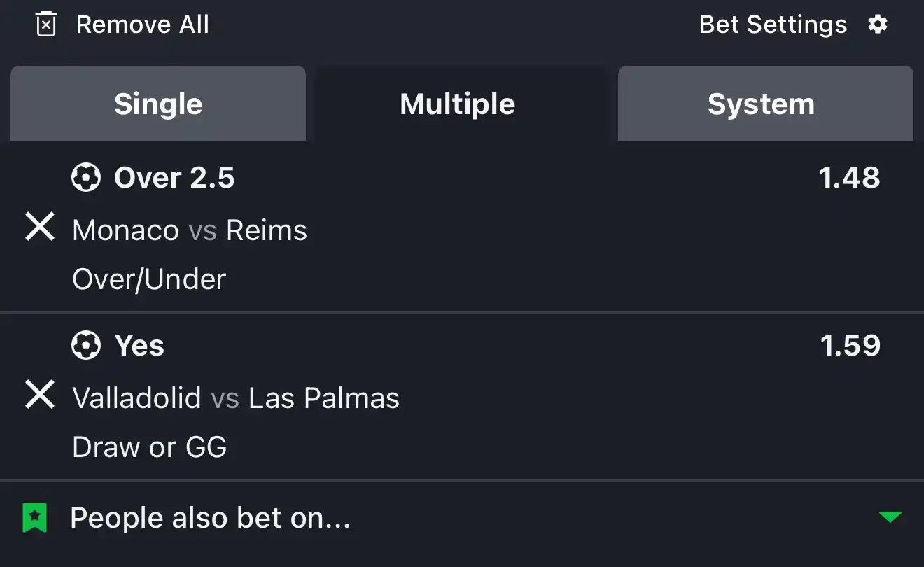Viewport: 924px width, 567px height.
Task: Remove the Valladolid vs Las Palmas selection
Action: pos(40,395)
